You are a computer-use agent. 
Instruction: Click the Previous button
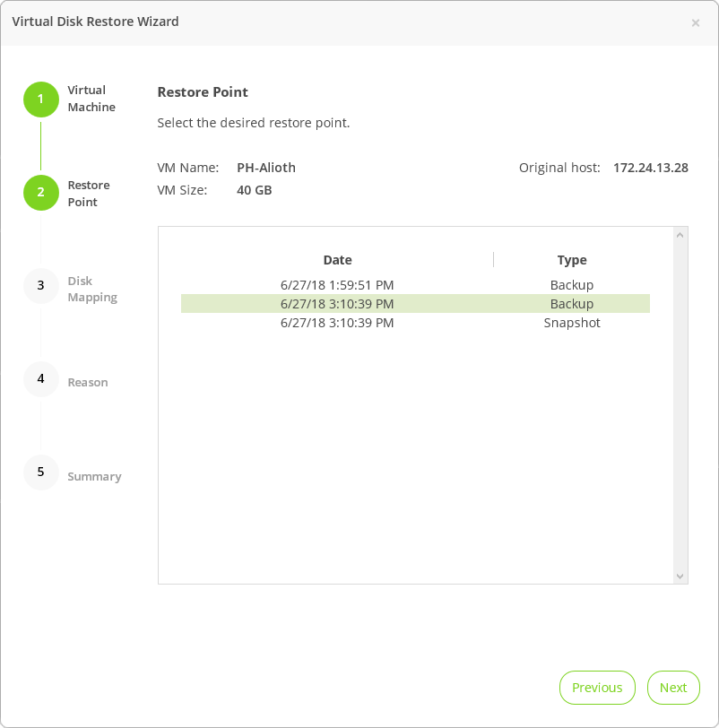tap(597, 688)
